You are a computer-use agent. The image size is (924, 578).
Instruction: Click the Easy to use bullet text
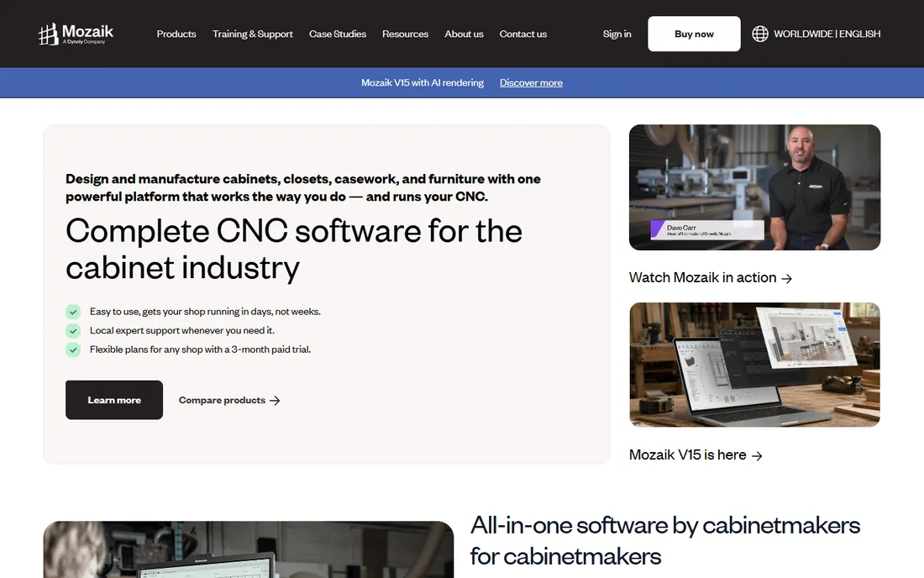[x=205, y=312]
